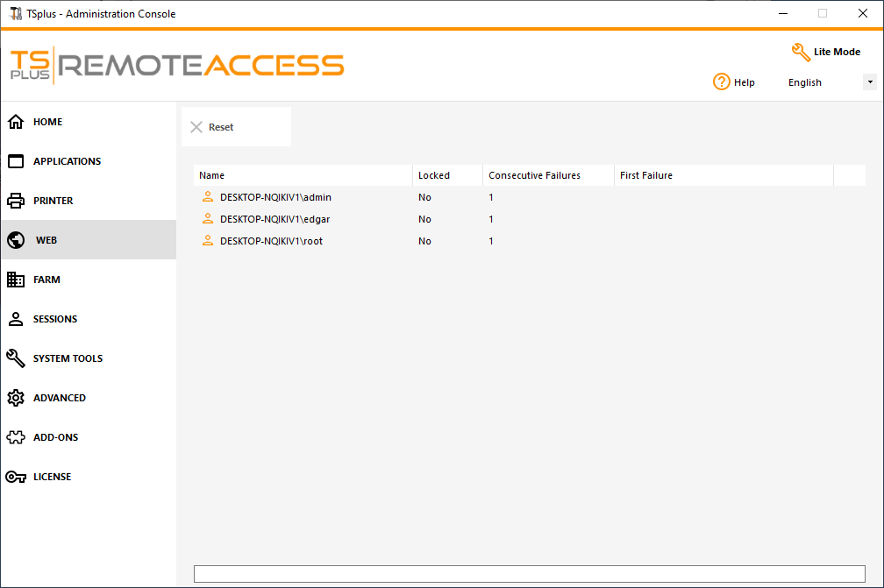The width and height of the screenshot is (884, 588).
Task: Click the Web globe icon
Action: (x=15, y=239)
